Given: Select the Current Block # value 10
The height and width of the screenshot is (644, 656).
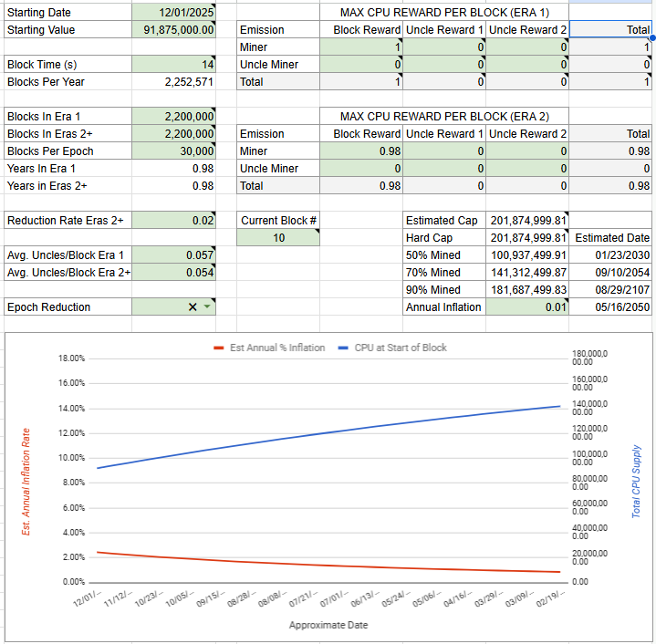Looking at the screenshot, I should coord(278,237).
